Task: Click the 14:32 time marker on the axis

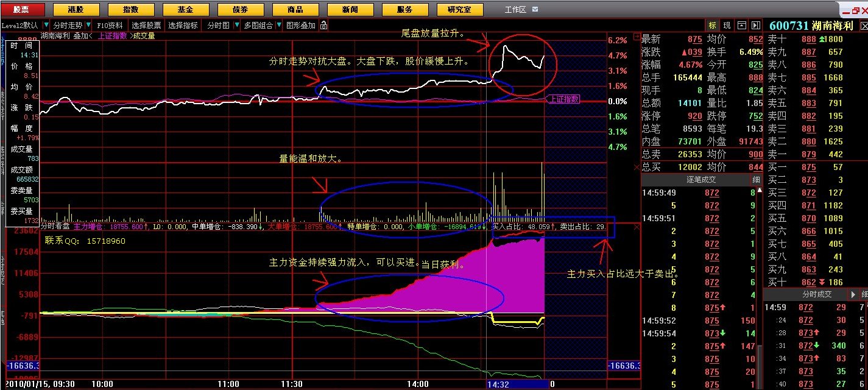Action: 498,385
